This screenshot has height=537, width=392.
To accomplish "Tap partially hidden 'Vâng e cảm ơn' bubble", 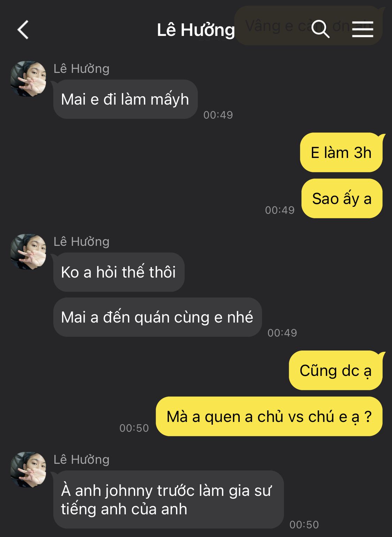I will [308, 26].
